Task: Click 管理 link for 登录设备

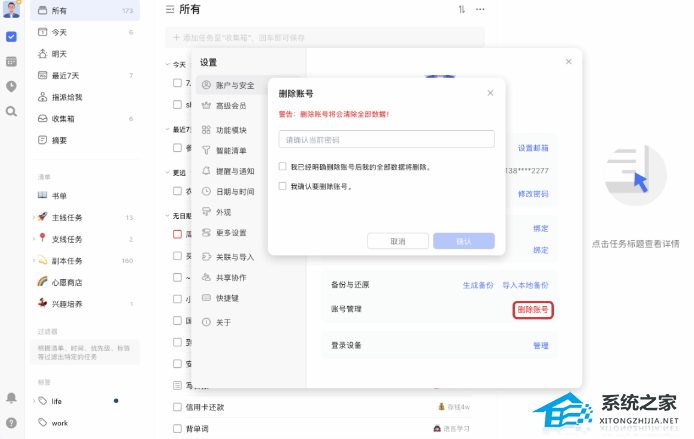Action: pyautogui.click(x=541, y=346)
